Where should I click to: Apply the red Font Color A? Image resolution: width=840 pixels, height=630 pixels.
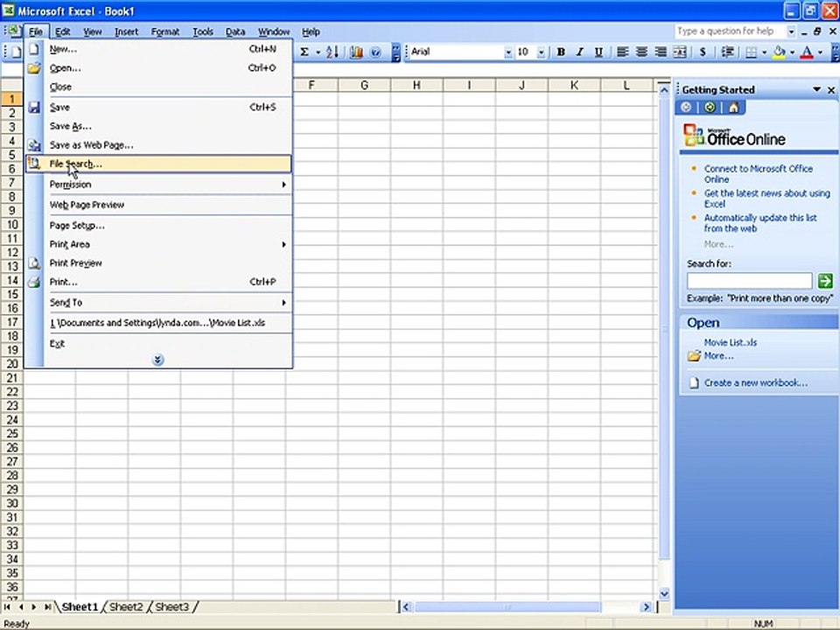[807, 52]
